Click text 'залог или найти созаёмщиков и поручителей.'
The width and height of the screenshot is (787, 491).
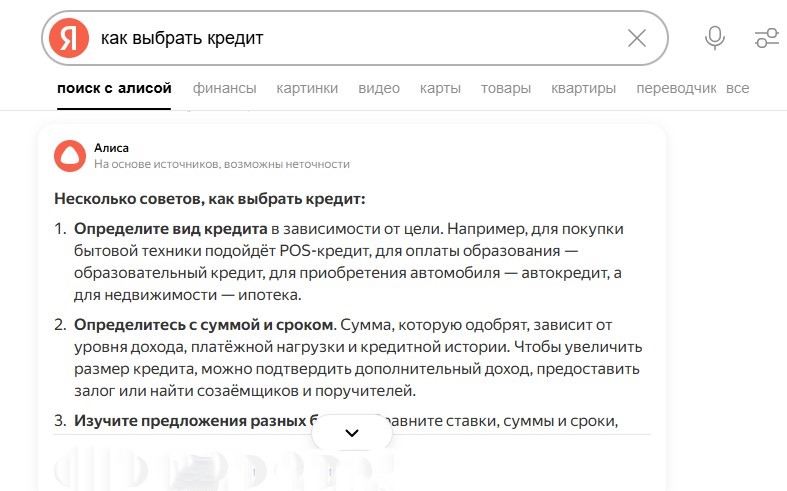tap(245, 391)
